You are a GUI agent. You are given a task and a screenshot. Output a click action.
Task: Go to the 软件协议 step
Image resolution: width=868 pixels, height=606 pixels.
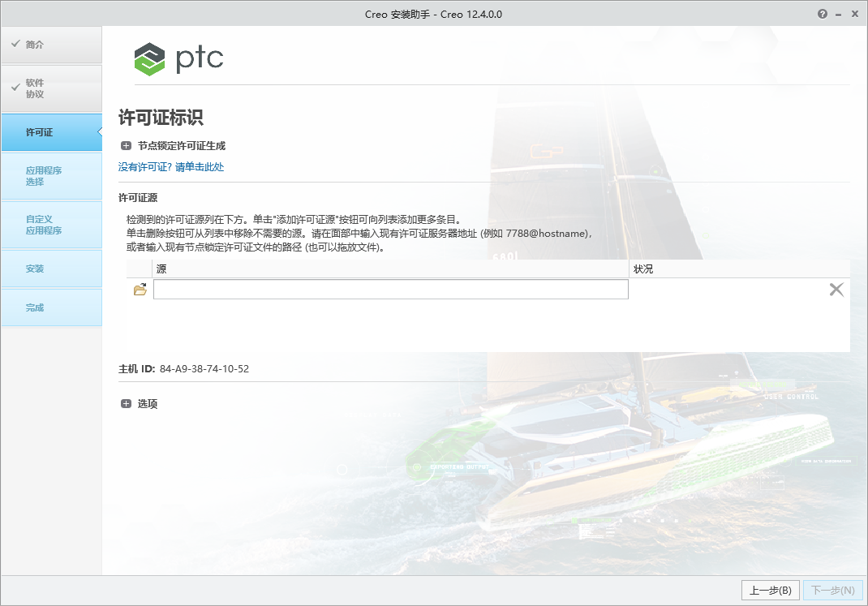pos(51,88)
